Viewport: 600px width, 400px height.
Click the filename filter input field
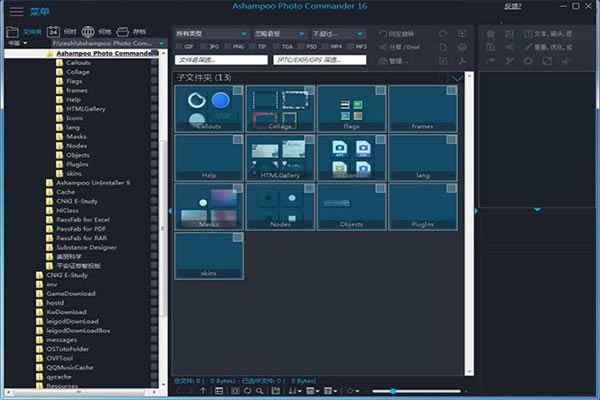click(221, 60)
